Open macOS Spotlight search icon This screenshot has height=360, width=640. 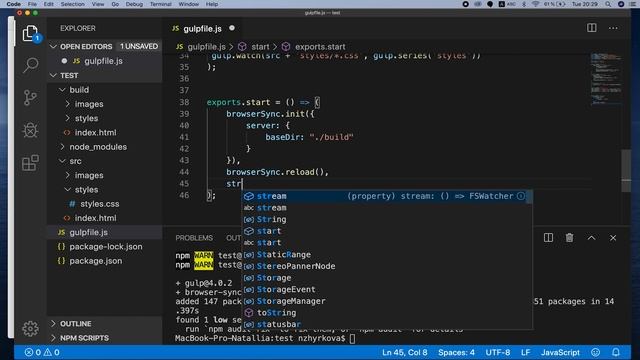[x=608, y=4]
